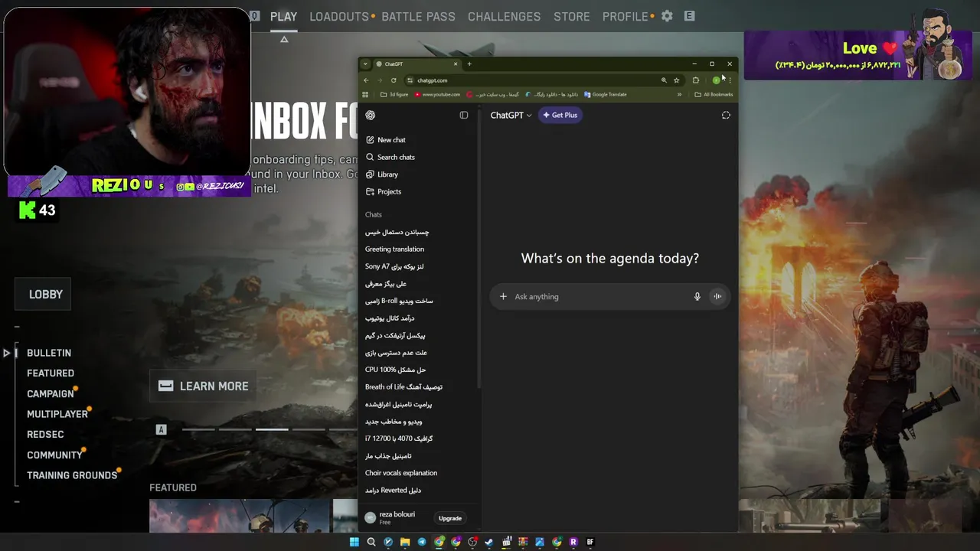Open the BF game icon on taskbar
Viewport: 980px width, 551px height.
[590, 542]
